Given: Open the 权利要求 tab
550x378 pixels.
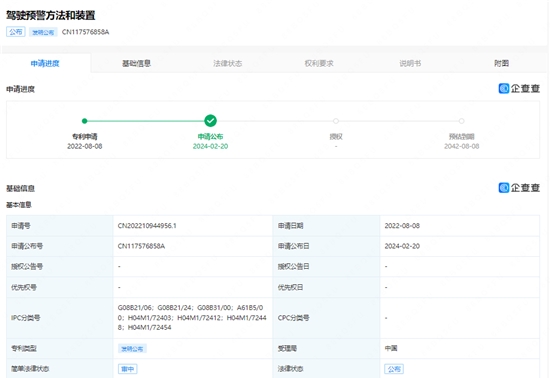Looking at the screenshot, I should click(x=319, y=63).
